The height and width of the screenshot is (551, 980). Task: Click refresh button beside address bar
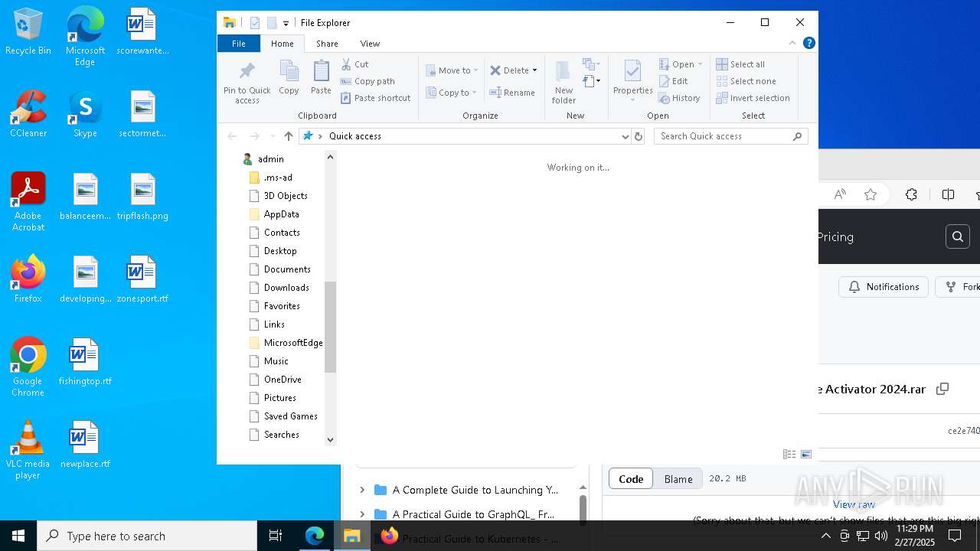pos(639,136)
